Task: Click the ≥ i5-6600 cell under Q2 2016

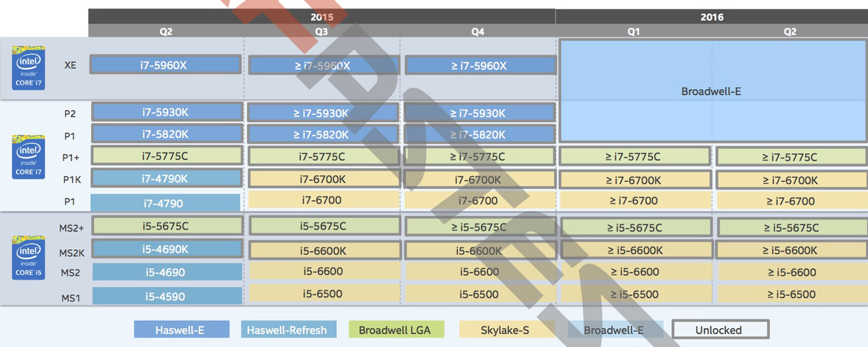Action: point(792,271)
